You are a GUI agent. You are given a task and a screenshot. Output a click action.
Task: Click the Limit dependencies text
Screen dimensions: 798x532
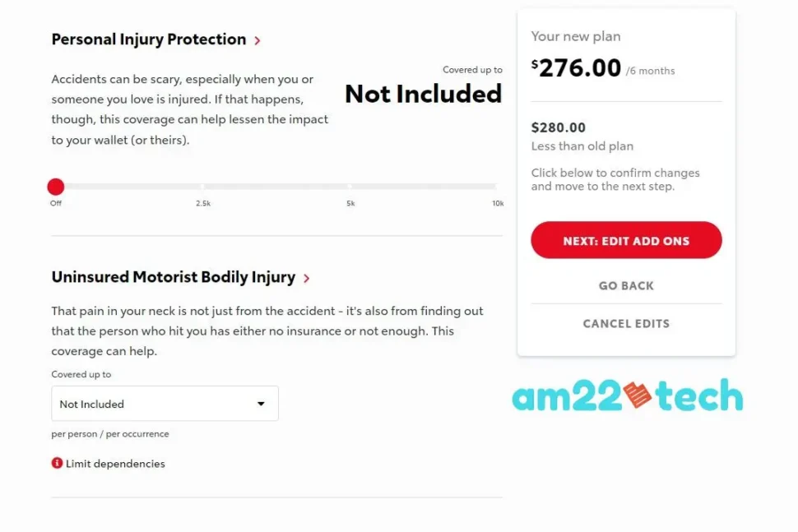(x=114, y=463)
